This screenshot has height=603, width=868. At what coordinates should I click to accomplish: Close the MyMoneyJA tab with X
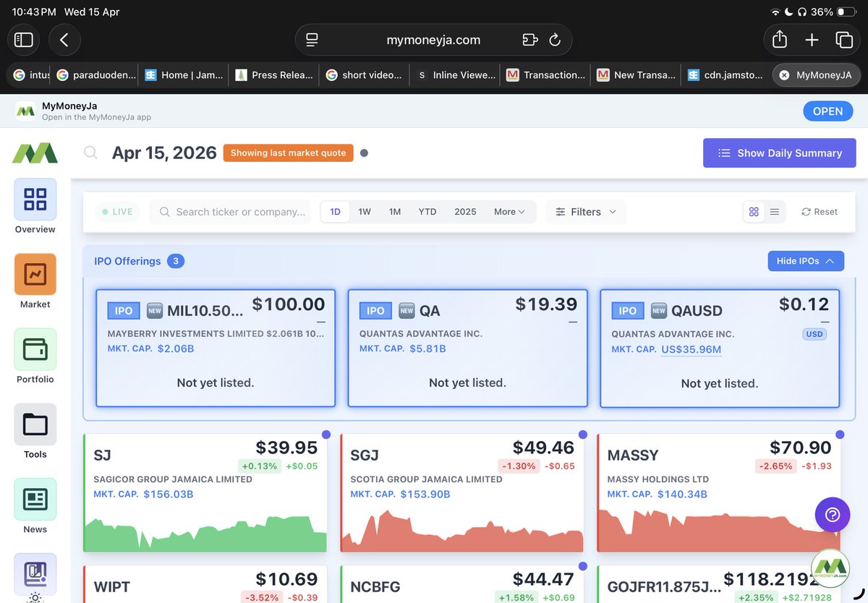pyautogui.click(x=783, y=74)
